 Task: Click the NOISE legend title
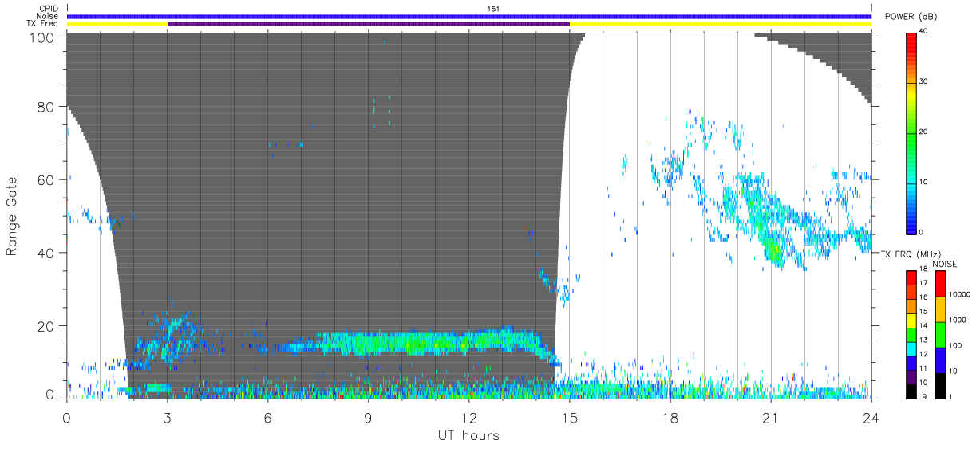[945, 264]
